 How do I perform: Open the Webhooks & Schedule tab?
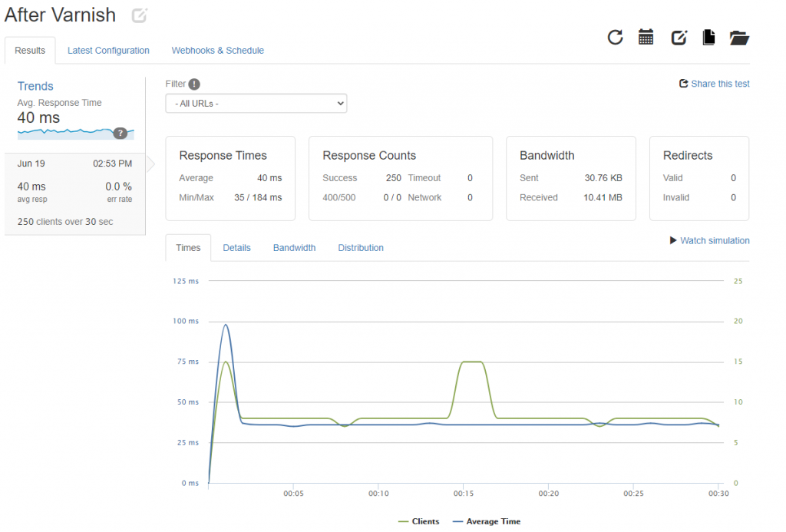pos(217,51)
